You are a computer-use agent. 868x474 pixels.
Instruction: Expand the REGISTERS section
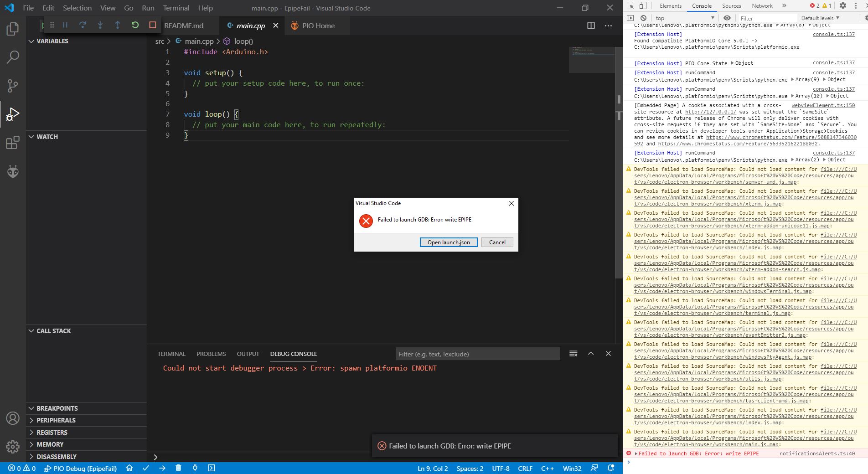(x=87, y=433)
